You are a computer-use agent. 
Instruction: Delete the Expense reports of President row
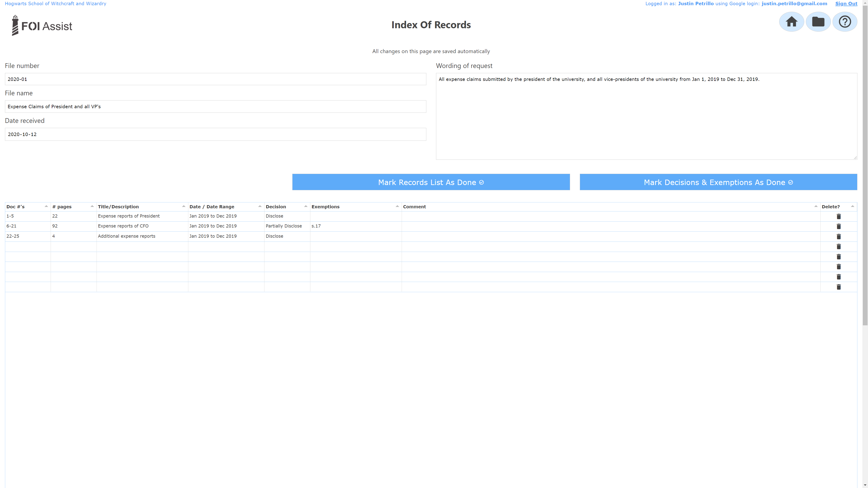pos(838,217)
